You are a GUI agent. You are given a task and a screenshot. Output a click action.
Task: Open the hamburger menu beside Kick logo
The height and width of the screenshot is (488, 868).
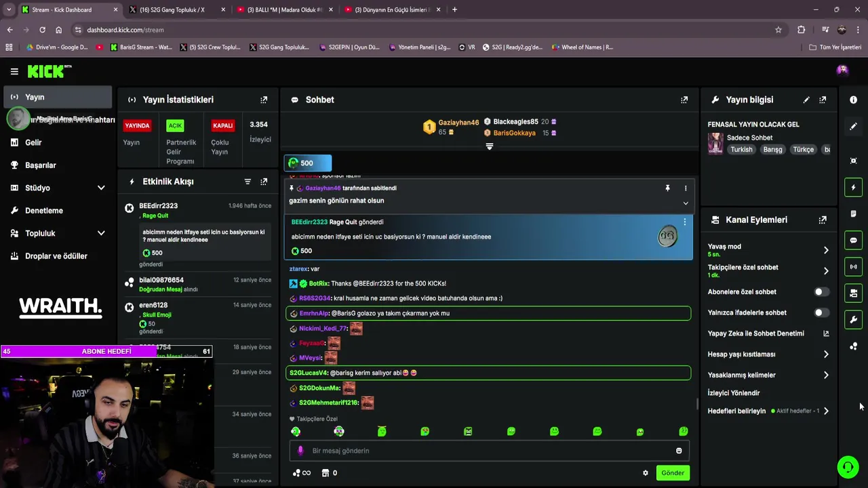click(x=14, y=71)
